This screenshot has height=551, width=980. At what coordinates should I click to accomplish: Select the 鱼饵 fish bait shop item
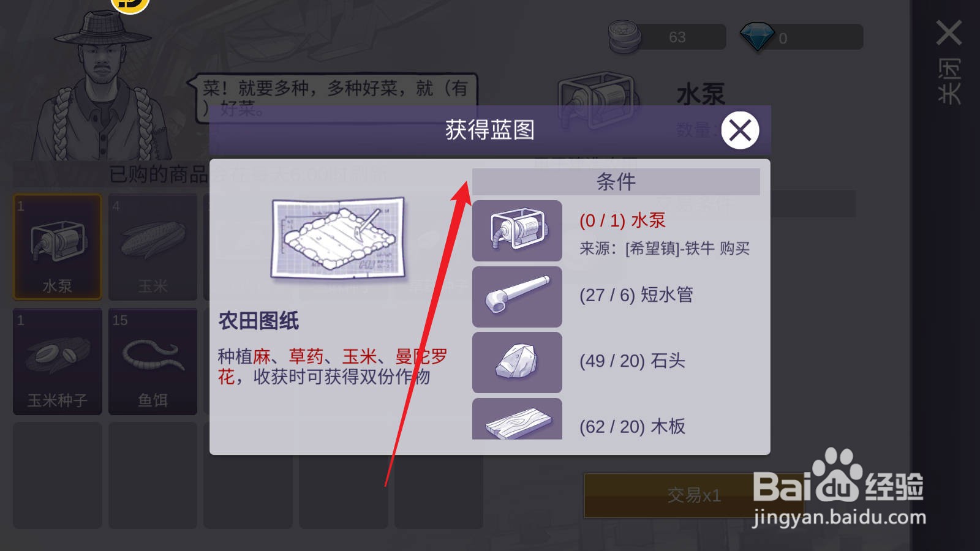[x=153, y=361]
